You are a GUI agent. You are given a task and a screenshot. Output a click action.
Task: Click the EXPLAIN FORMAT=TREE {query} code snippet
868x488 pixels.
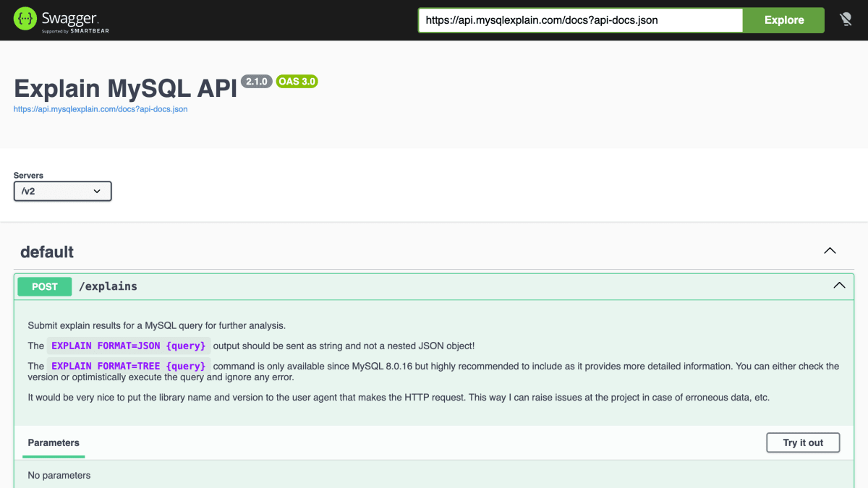coord(129,366)
